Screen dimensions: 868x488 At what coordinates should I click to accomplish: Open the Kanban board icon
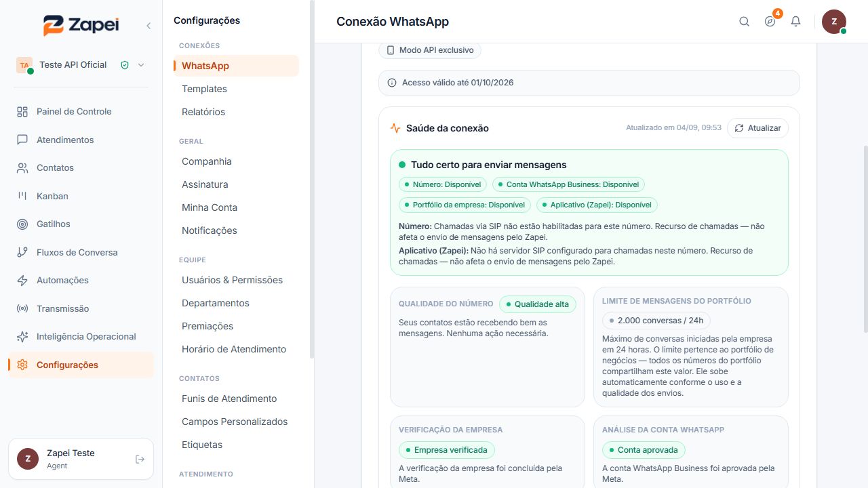22,196
